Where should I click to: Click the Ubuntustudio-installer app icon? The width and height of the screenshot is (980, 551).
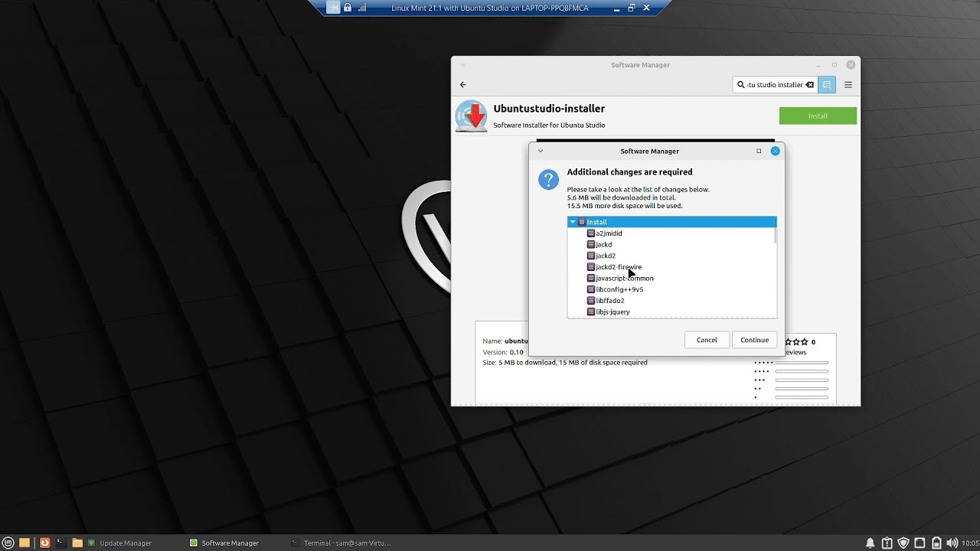(x=471, y=116)
